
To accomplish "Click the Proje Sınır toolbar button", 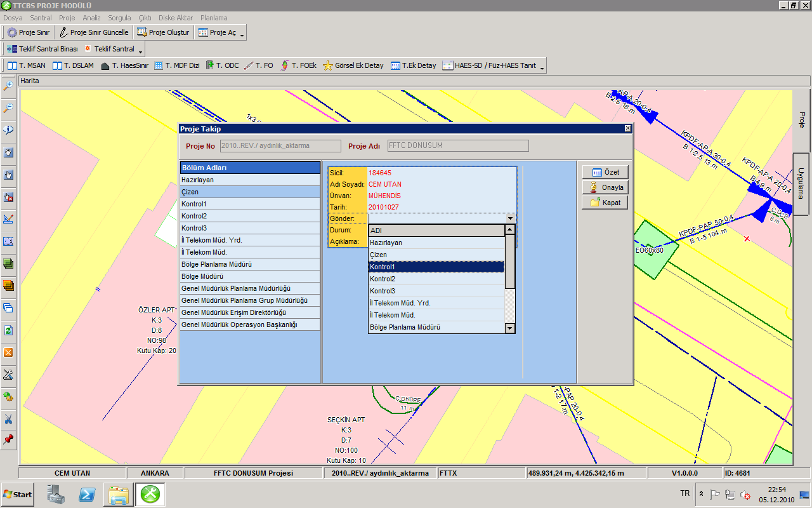I will [x=29, y=32].
